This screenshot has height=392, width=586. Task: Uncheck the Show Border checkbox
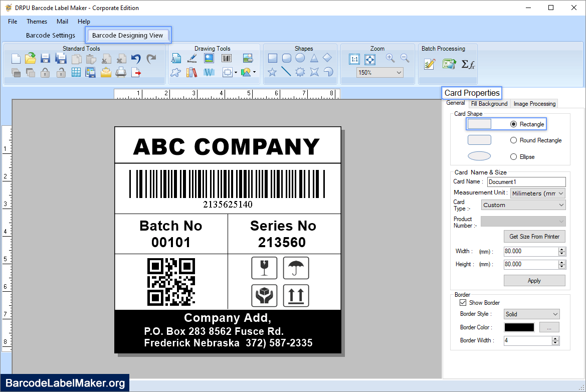point(463,302)
